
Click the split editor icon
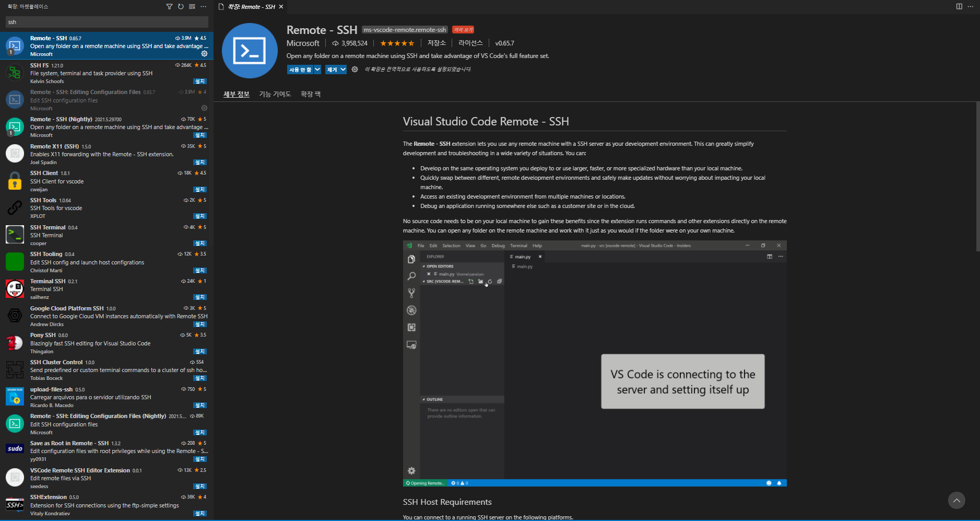[x=959, y=7]
